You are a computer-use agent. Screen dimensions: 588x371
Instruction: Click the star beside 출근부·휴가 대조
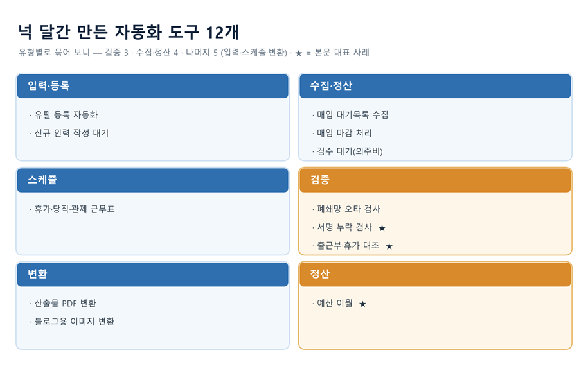(x=389, y=246)
